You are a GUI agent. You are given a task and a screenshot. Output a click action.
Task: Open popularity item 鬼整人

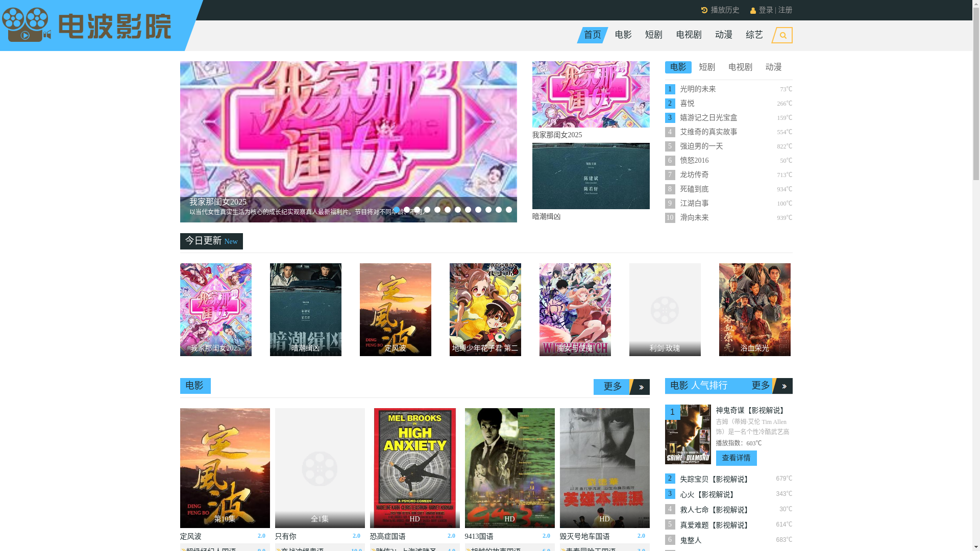pyautogui.click(x=691, y=541)
